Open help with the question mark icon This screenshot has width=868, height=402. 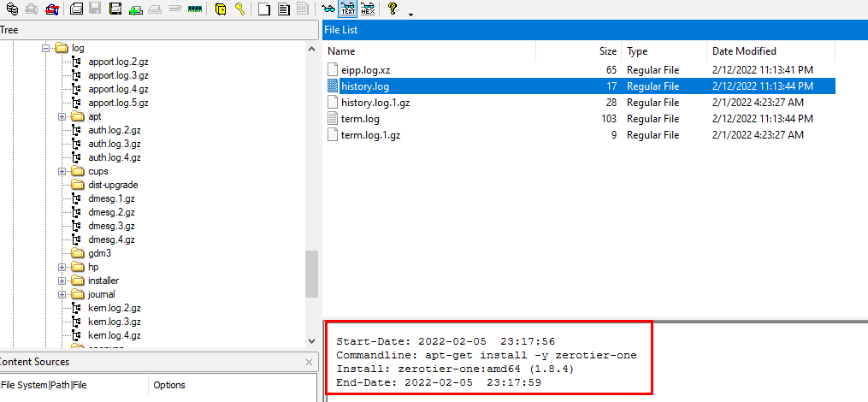click(393, 9)
